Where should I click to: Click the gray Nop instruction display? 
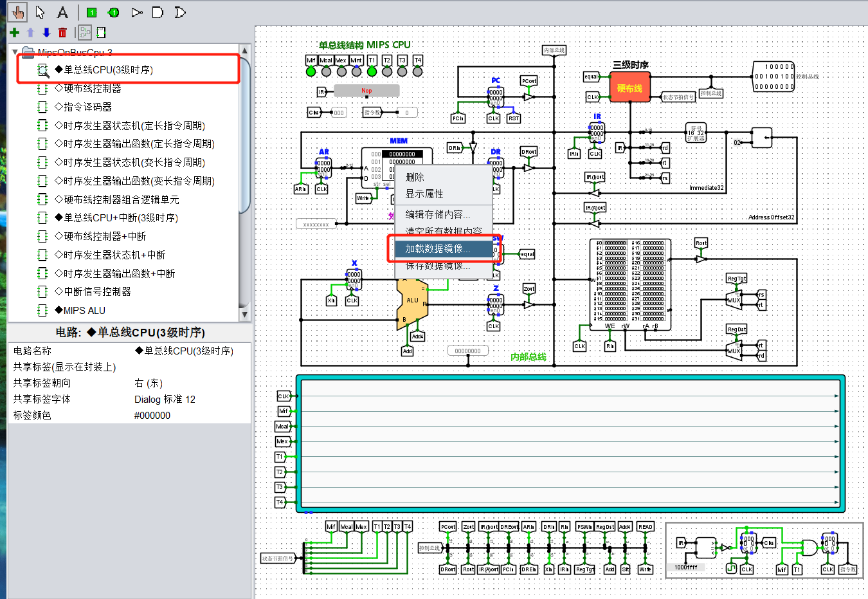pyautogui.click(x=366, y=91)
